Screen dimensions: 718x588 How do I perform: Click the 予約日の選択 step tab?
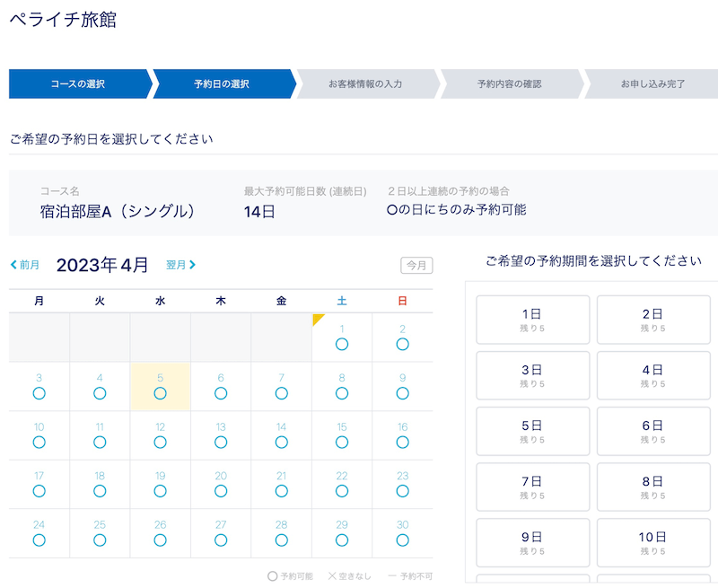tap(222, 83)
